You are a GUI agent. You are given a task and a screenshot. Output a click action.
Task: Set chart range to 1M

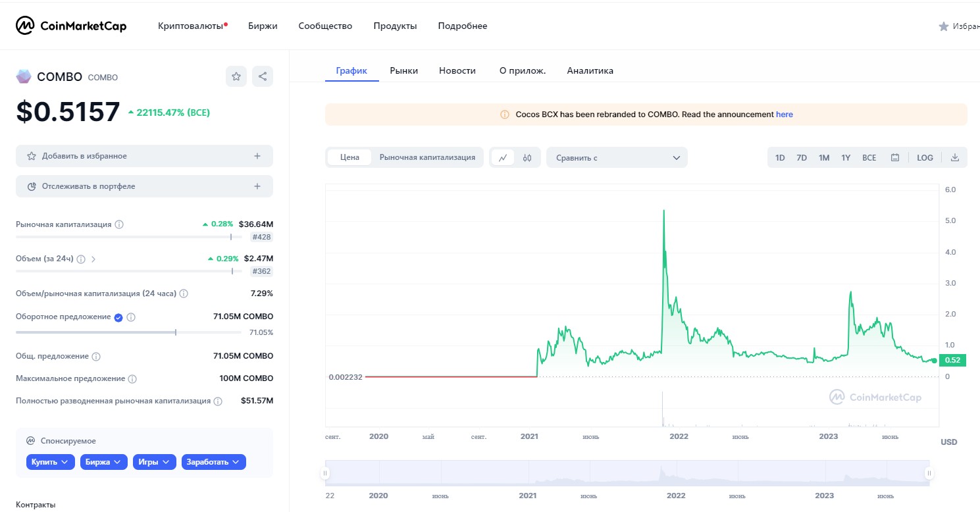pos(824,158)
